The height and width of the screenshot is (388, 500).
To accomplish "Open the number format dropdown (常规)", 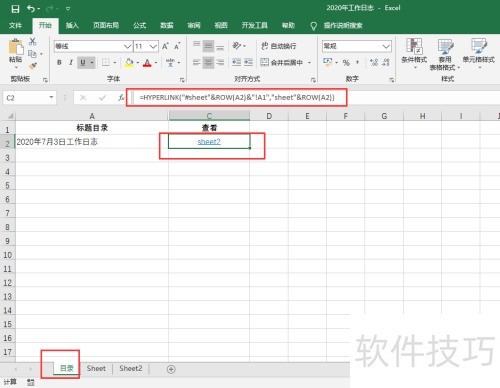I will pos(386,46).
